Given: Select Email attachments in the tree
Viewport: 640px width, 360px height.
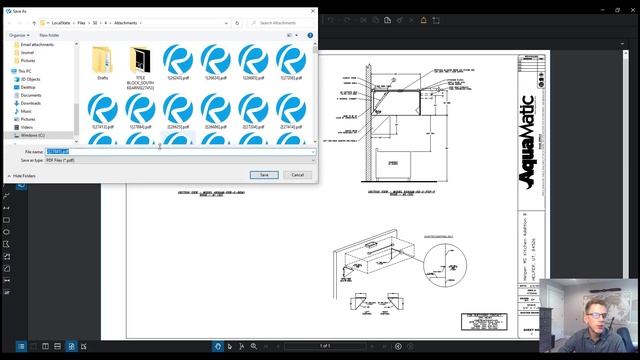Looking at the screenshot, I should 37,44.
